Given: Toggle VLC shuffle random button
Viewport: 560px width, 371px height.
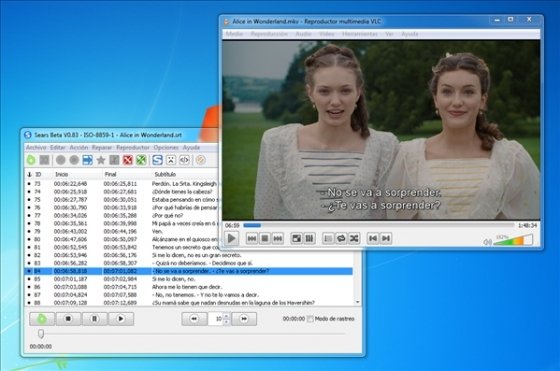Looking at the screenshot, I should point(354,238).
